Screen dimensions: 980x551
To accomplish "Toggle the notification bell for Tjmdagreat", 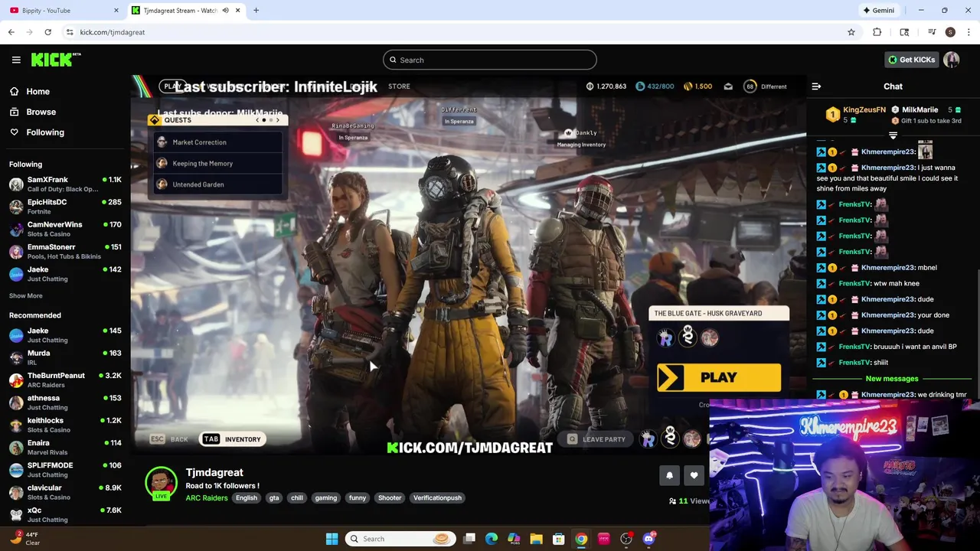I will [x=669, y=475].
